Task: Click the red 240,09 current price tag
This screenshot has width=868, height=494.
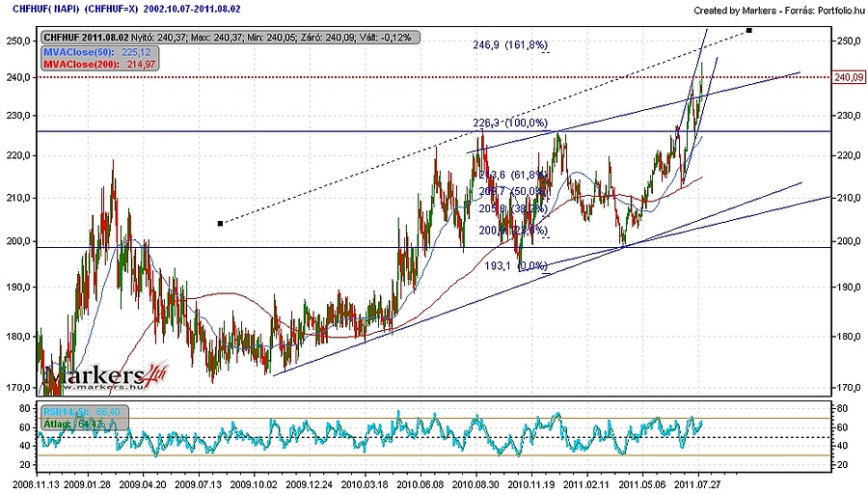Action: click(x=847, y=77)
